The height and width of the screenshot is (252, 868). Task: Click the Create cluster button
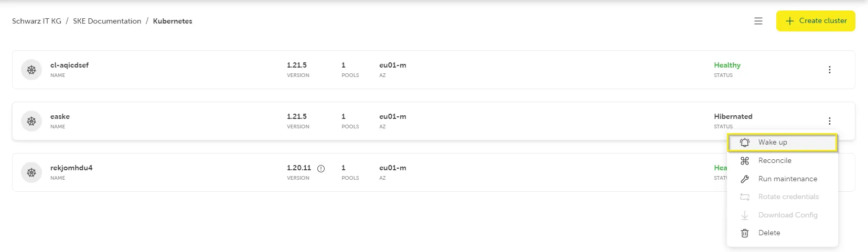815,21
